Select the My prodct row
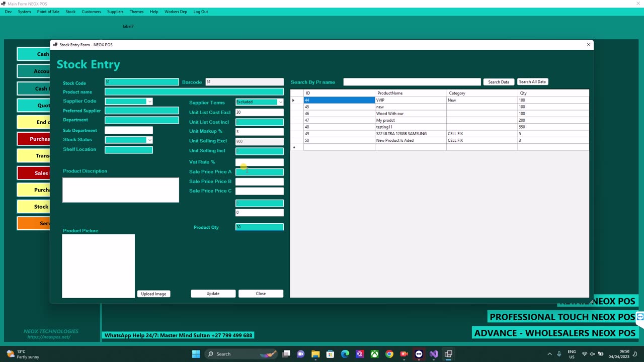 tap(440, 120)
